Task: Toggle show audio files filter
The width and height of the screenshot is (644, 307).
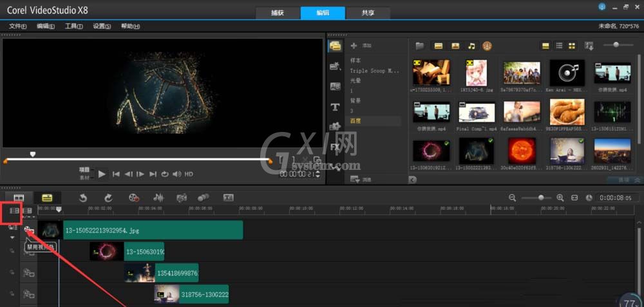Action: point(471,46)
